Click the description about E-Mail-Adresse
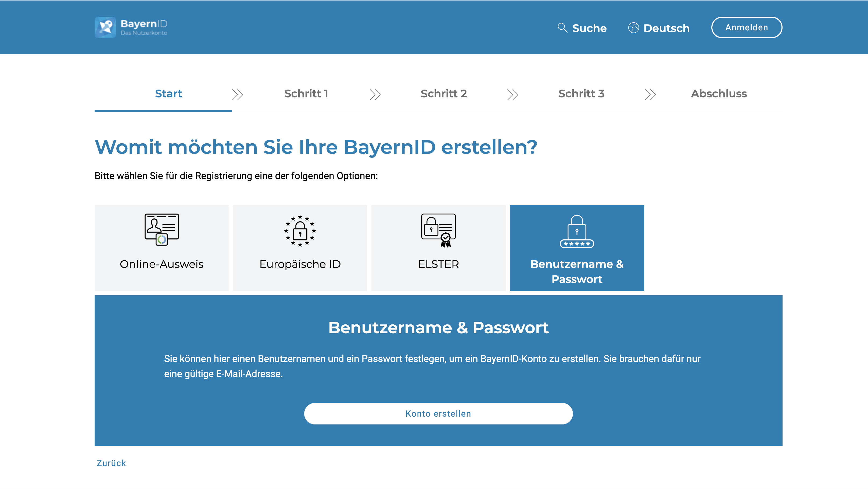Image resolution: width=868 pixels, height=489 pixels. [x=432, y=366]
